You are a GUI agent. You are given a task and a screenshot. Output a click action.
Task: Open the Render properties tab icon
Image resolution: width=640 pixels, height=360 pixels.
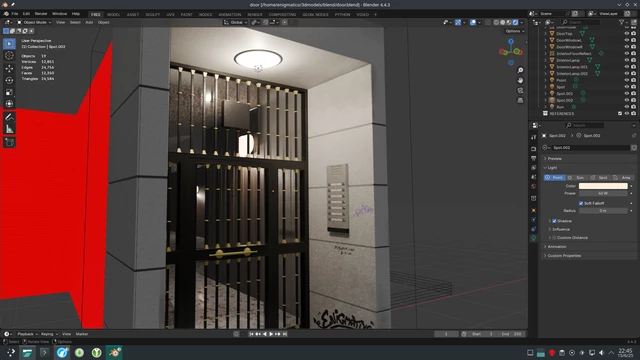coord(533,149)
